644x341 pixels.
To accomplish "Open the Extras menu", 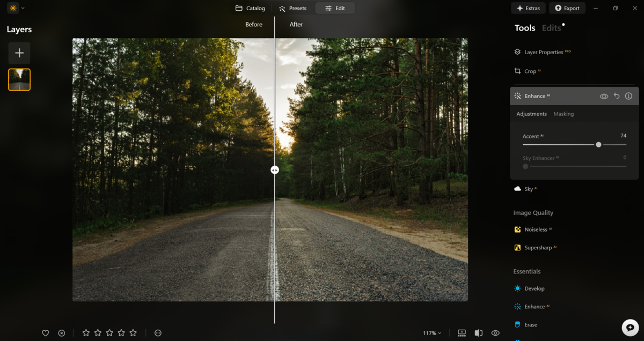I will pyautogui.click(x=528, y=8).
